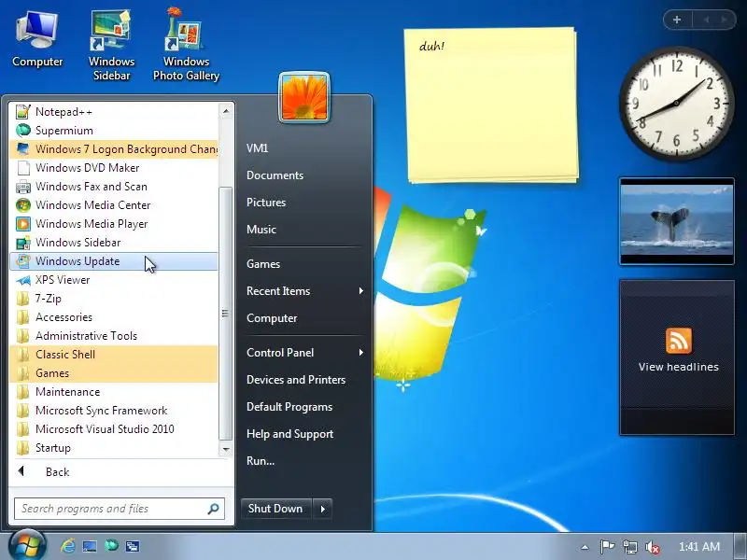Expand the Microsoft Sync Framework folder
Image resolution: width=747 pixels, height=560 pixels.
coord(113,411)
